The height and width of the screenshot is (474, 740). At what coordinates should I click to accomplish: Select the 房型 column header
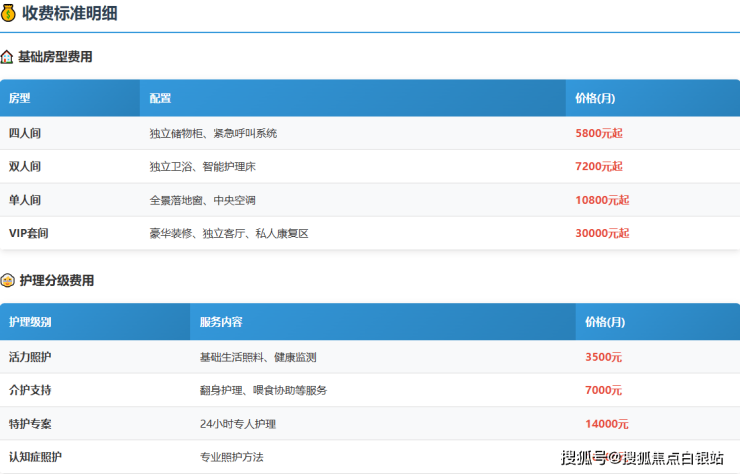pos(20,98)
